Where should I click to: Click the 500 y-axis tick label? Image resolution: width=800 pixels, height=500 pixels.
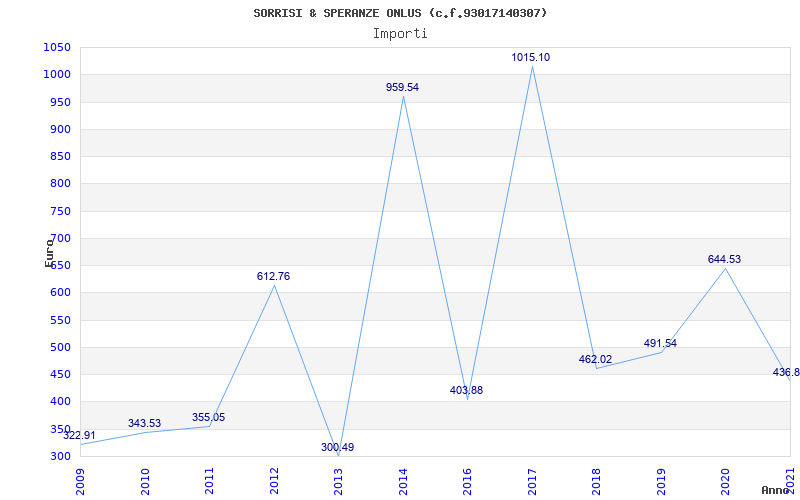(x=60, y=347)
